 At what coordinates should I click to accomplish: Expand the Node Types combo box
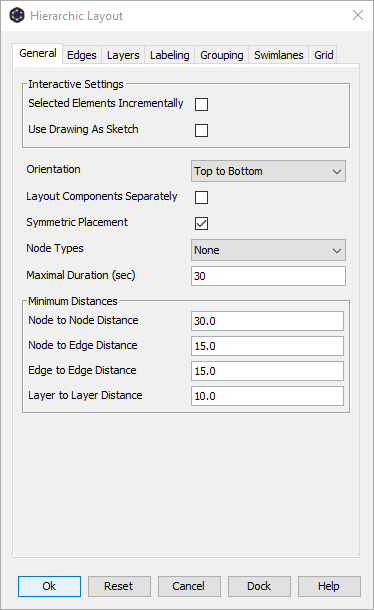coord(268,250)
